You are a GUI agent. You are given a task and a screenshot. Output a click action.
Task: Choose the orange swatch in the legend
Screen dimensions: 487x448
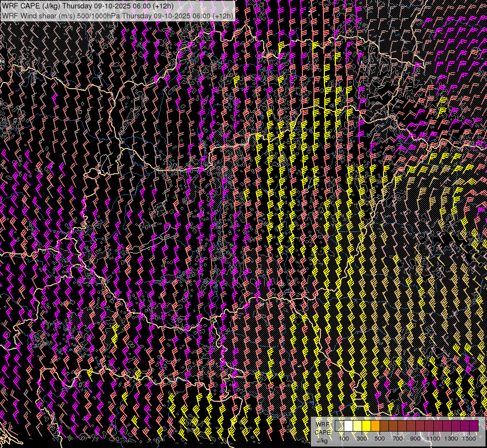(375, 426)
